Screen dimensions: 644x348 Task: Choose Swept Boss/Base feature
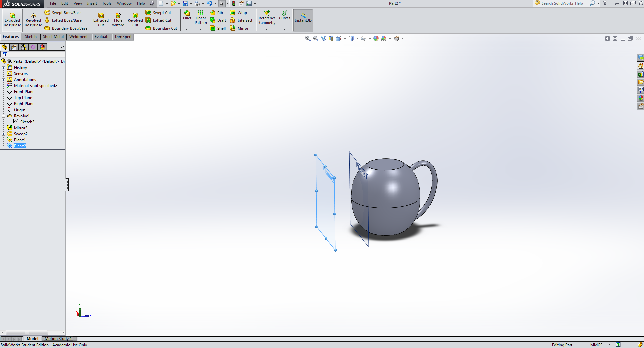[63, 13]
